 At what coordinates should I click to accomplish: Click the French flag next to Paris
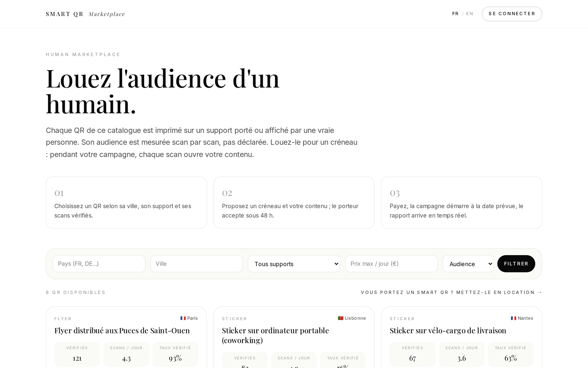coord(183,318)
